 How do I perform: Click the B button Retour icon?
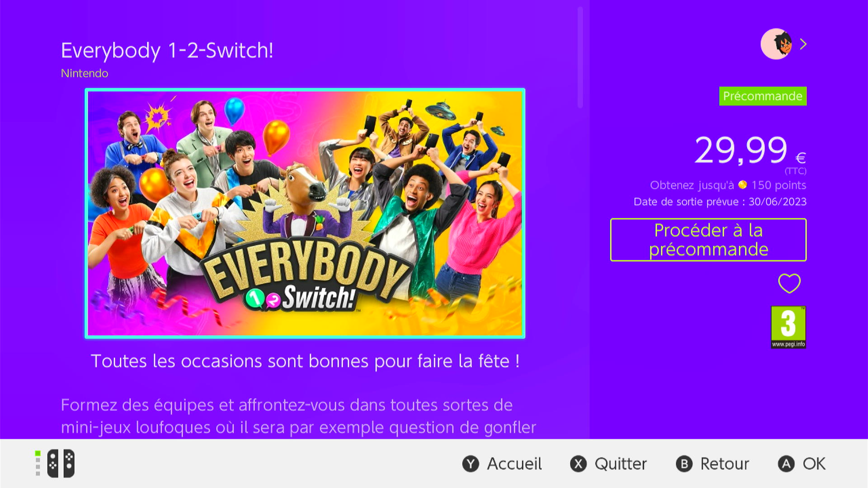(684, 464)
